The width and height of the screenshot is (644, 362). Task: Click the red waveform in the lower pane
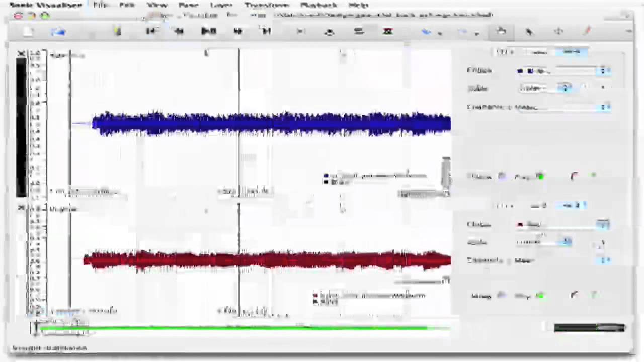(x=268, y=260)
